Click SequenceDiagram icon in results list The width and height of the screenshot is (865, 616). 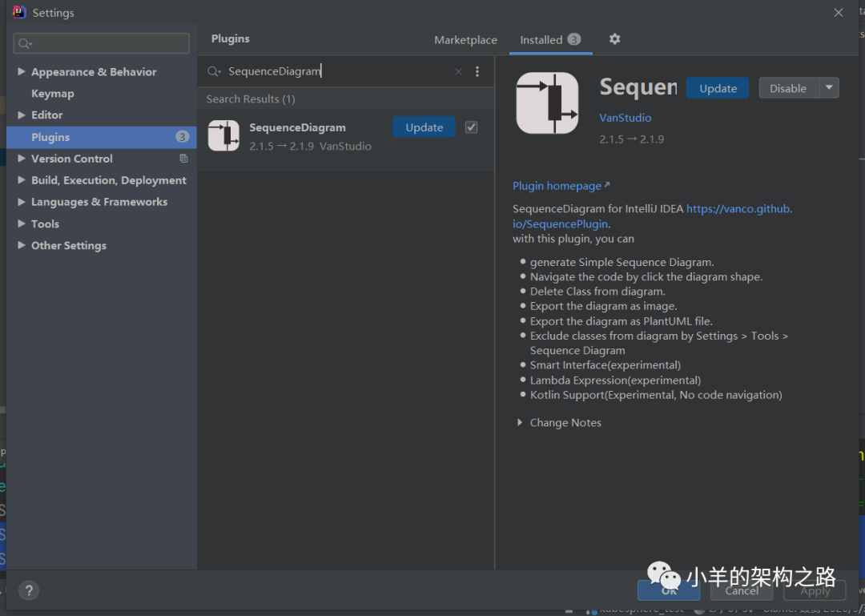223,136
